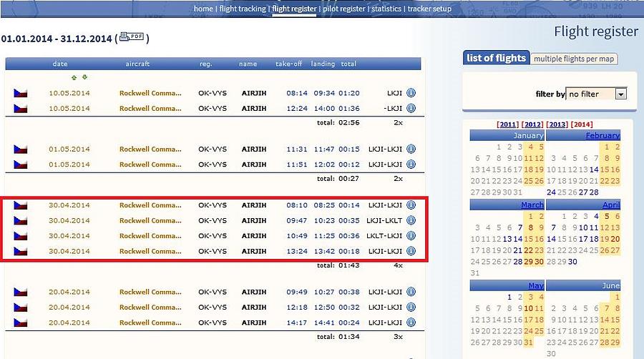Select the list of flights tab

(x=496, y=58)
